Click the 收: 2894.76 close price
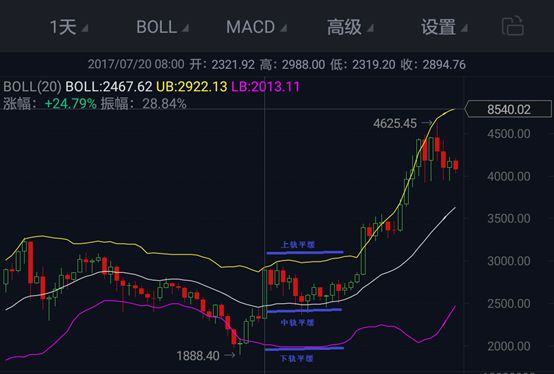 433,65
